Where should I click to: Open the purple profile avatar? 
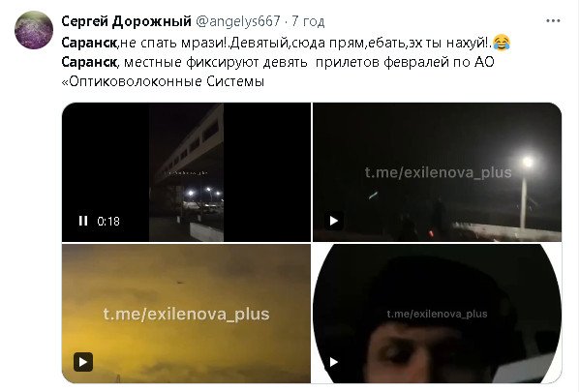(x=34, y=30)
